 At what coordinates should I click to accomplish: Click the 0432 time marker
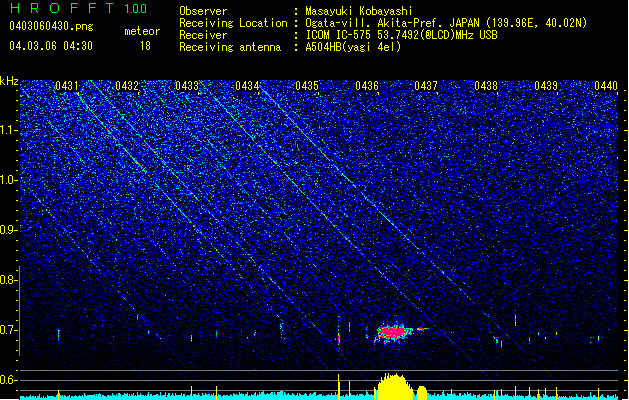tap(127, 86)
